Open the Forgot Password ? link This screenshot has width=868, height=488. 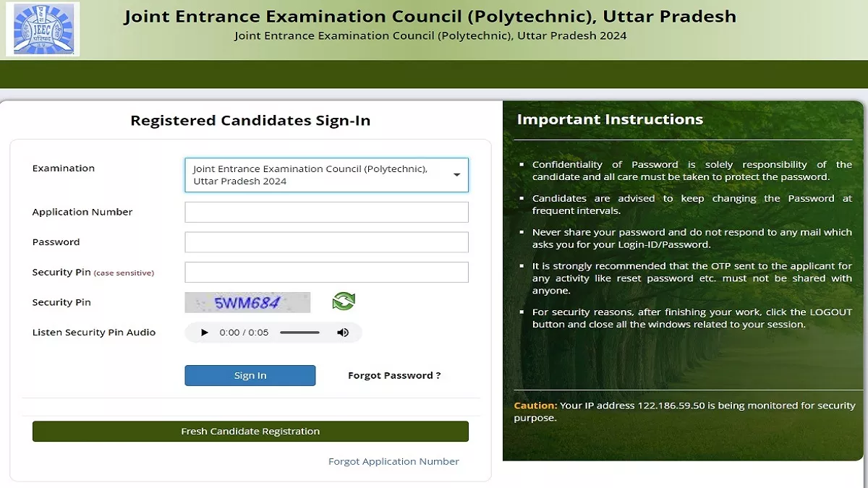tap(394, 375)
